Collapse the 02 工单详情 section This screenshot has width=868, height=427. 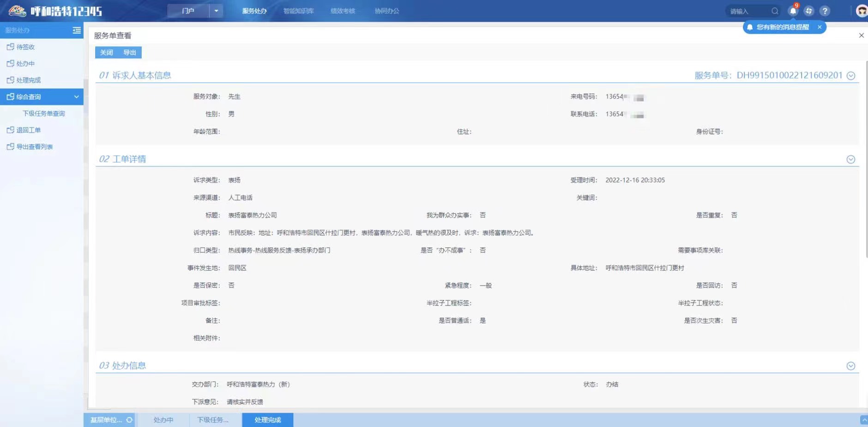click(x=851, y=159)
